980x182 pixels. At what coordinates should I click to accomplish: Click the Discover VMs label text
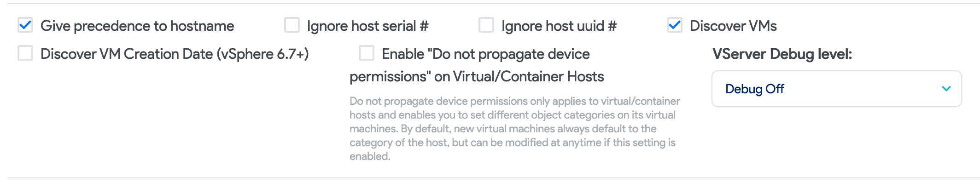733,26
